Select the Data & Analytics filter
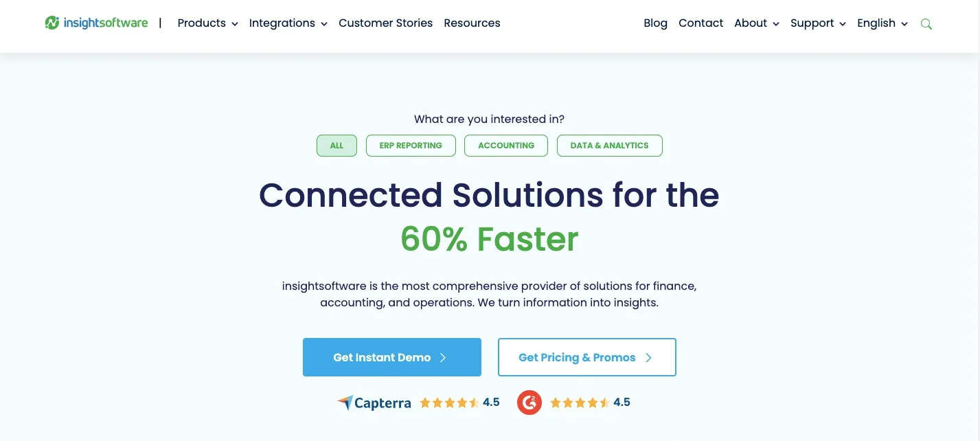The height and width of the screenshot is (441, 980). [609, 146]
